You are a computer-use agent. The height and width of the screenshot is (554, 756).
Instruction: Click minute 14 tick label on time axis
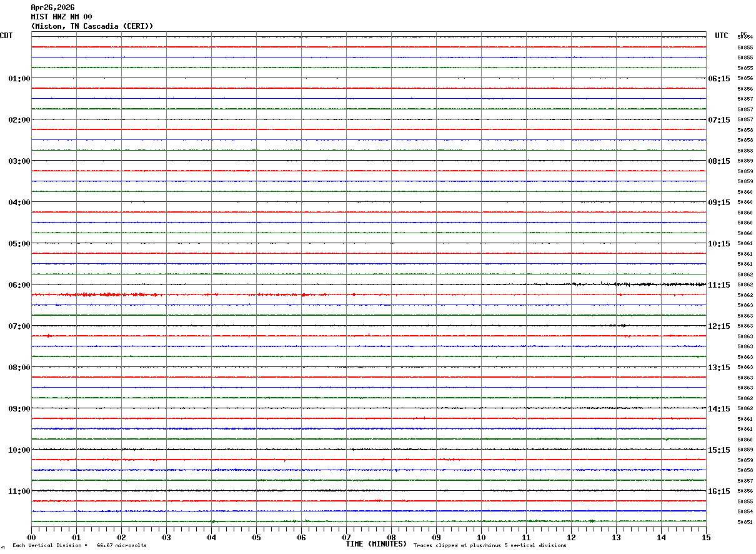tap(661, 537)
